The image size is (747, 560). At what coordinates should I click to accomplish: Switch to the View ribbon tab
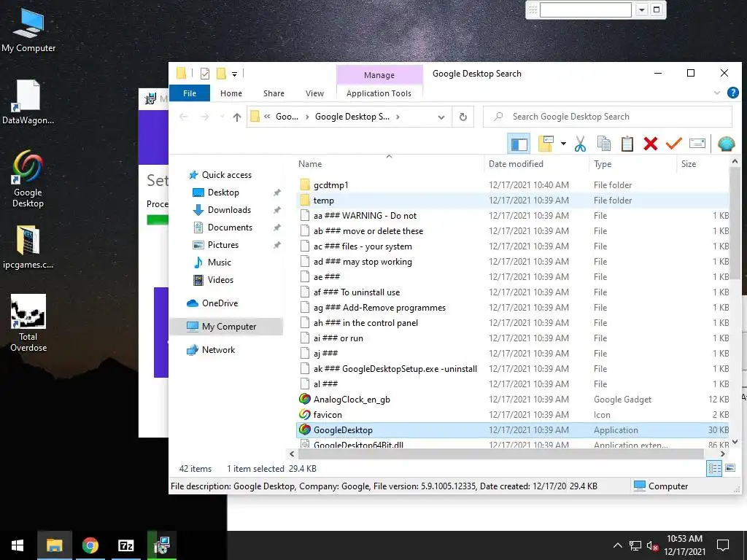pyautogui.click(x=314, y=93)
